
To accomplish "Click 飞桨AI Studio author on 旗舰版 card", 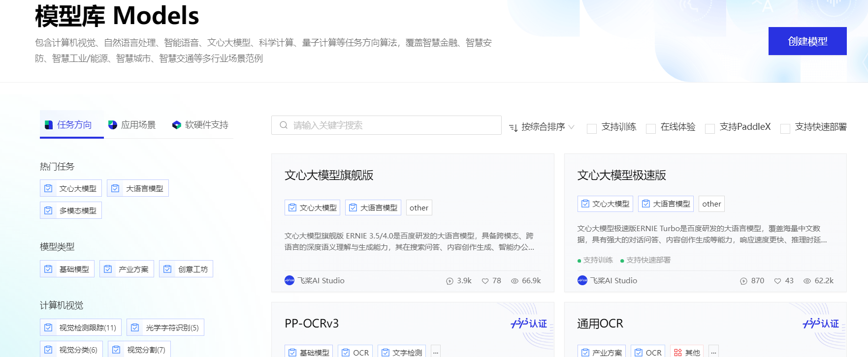I will pyautogui.click(x=321, y=280).
